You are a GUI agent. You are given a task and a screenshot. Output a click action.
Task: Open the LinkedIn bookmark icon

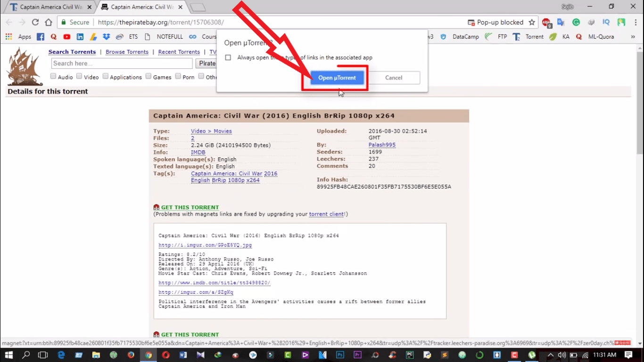[x=80, y=36]
